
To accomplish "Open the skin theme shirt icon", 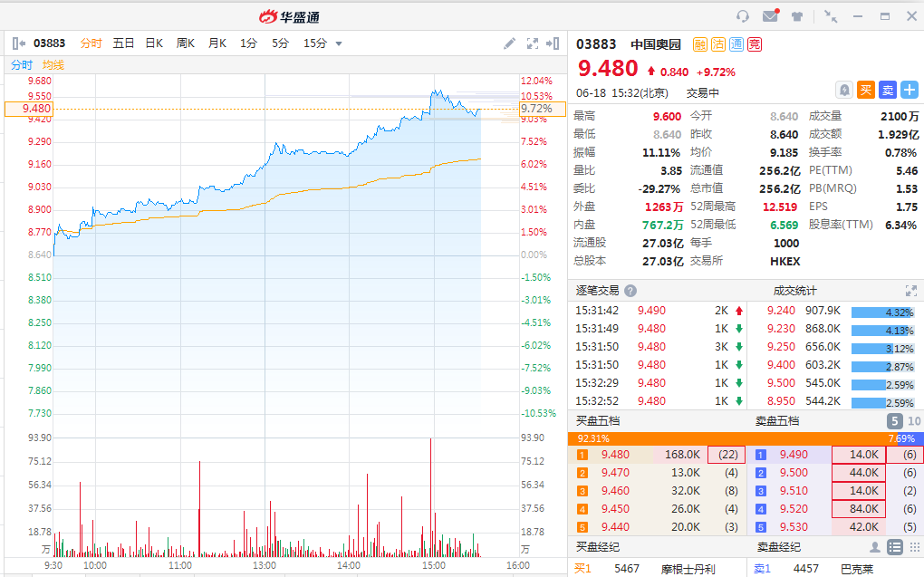I will [x=797, y=16].
